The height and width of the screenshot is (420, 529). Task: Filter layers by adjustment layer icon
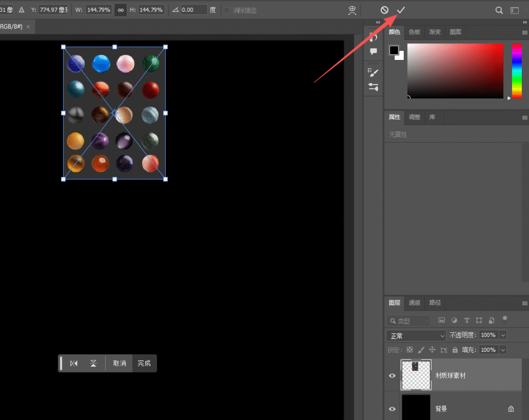(454, 320)
